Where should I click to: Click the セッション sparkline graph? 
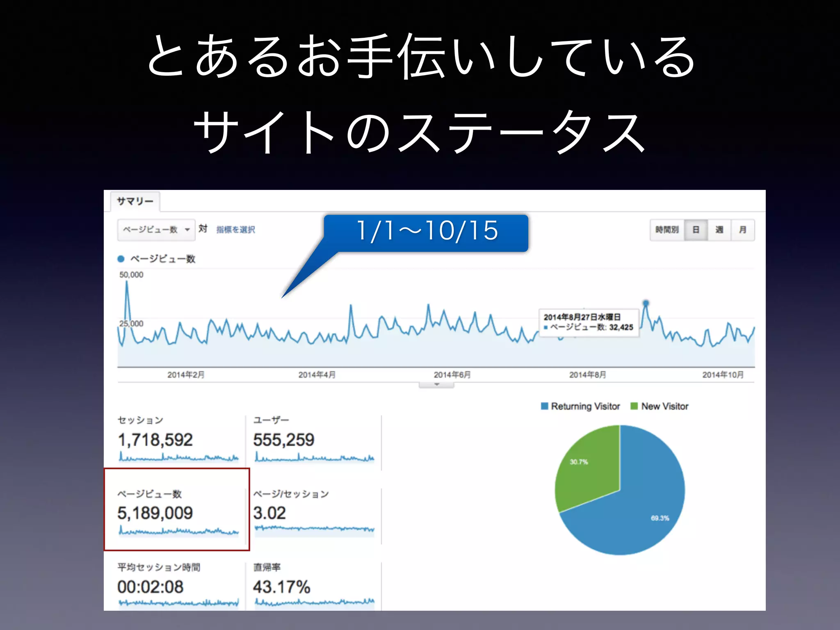(x=178, y=457)
